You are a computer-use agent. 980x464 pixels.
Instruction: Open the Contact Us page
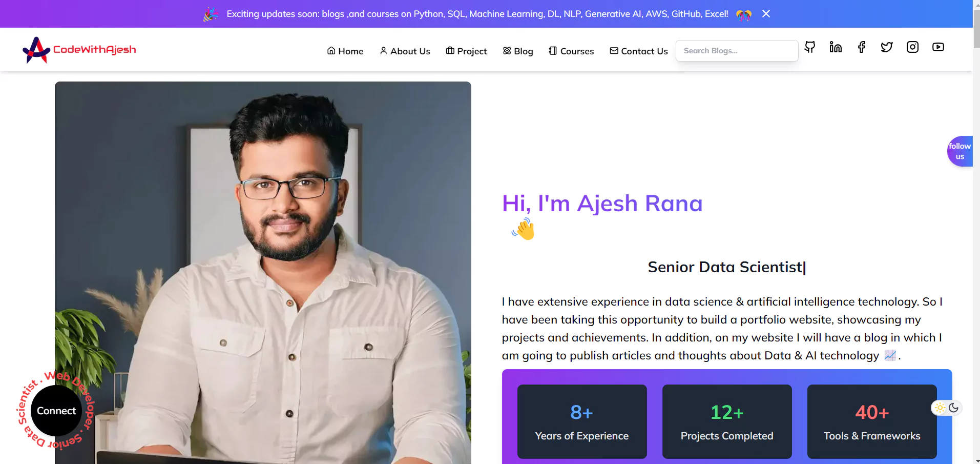[639, 51]
